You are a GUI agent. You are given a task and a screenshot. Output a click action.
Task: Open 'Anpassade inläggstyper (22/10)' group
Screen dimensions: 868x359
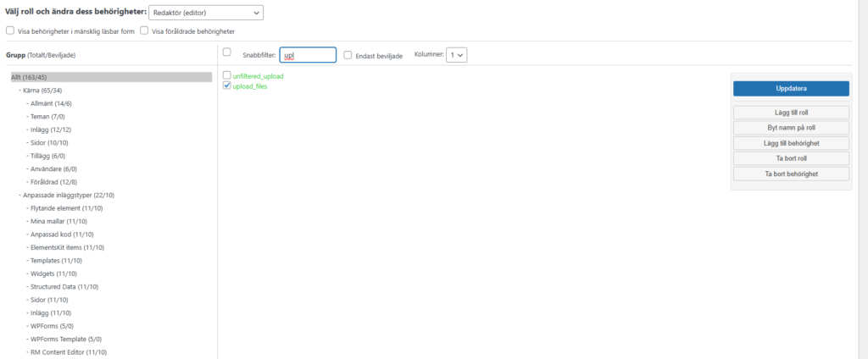71,196
